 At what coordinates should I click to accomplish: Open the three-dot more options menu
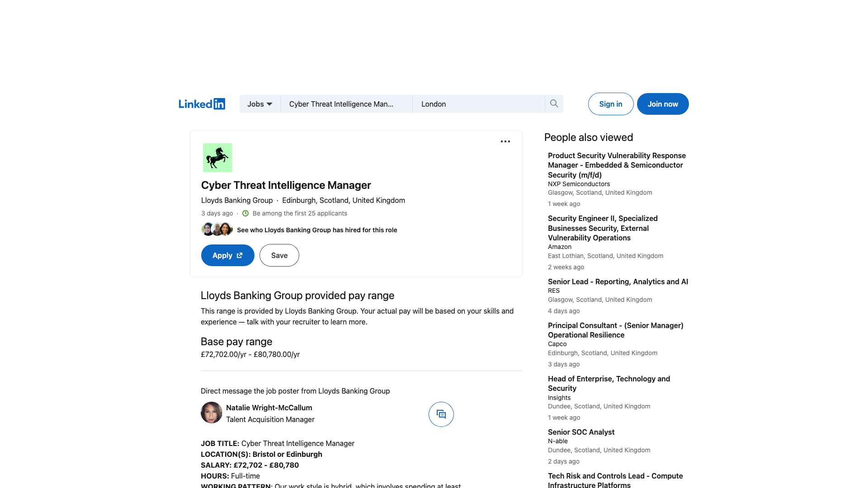[505, 141]
